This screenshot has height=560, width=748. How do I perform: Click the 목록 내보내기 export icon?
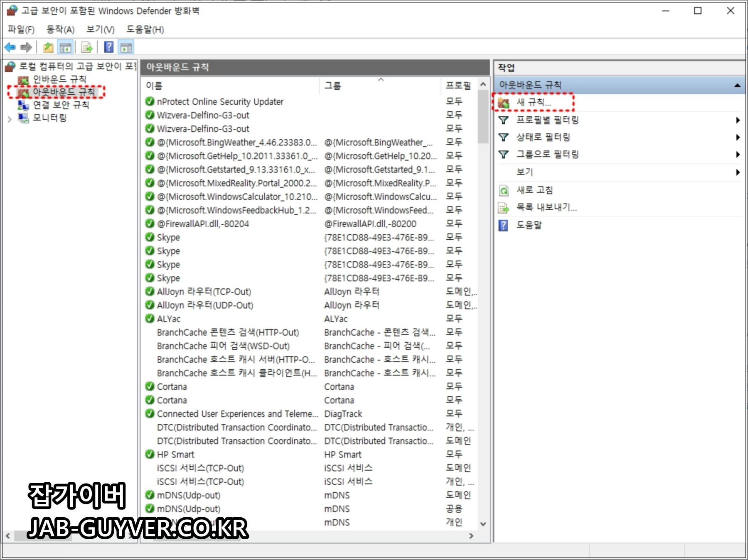tap(504, 207)
